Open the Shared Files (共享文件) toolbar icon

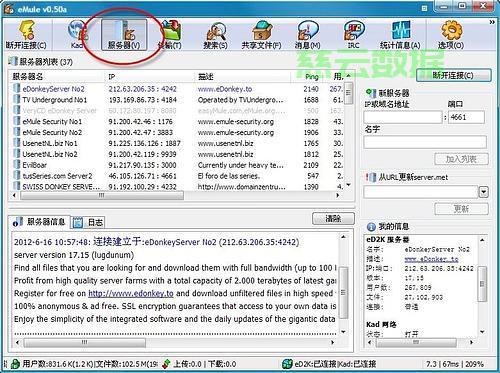[x=261, y=35]
